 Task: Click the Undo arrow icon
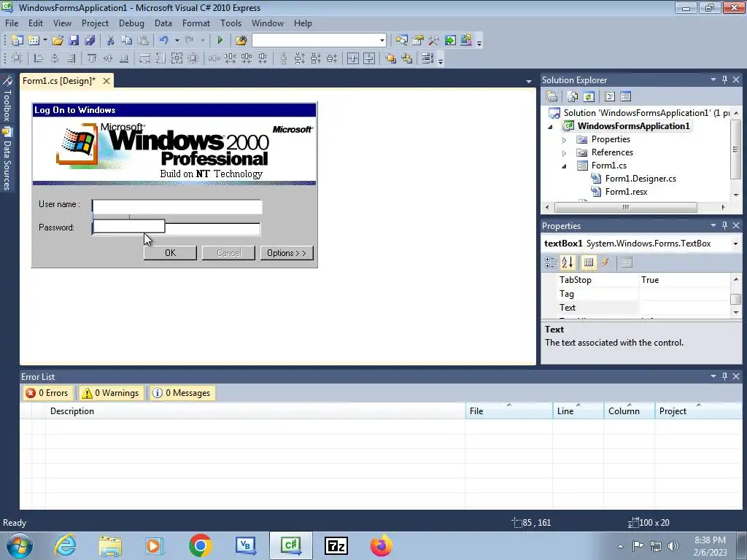click(164, 41)
